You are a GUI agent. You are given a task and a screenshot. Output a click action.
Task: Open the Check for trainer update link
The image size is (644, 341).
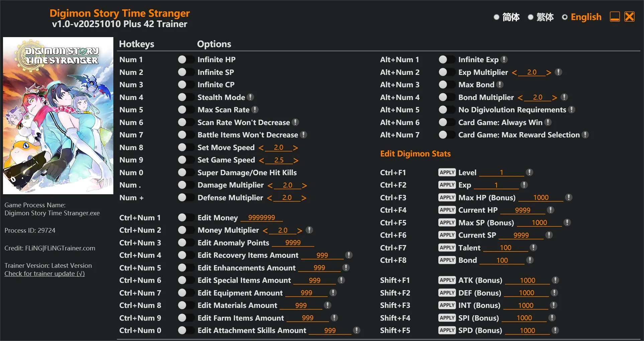tap(44, 273)
